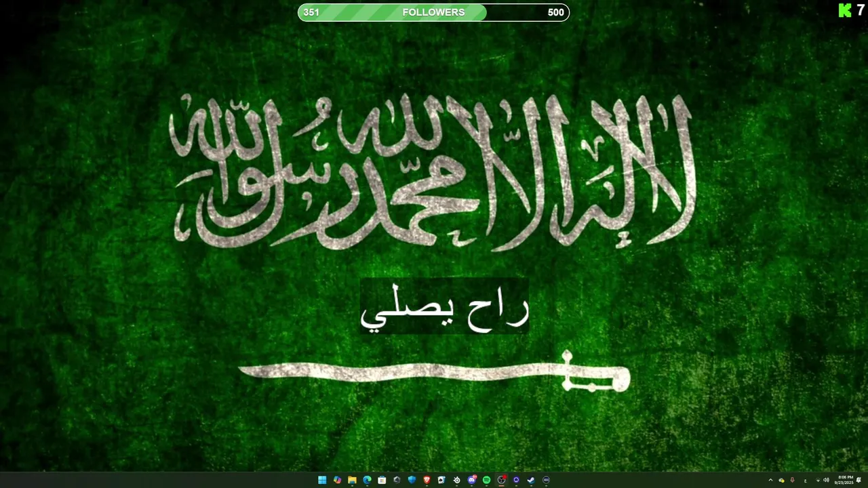Show hidden system tray icons
The image size is (868, 488).
770,480
